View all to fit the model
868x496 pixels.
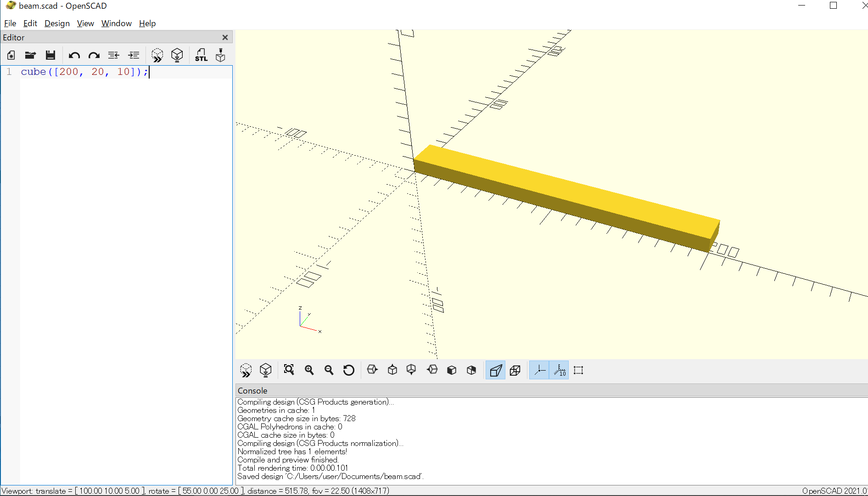tap(289, 370)
